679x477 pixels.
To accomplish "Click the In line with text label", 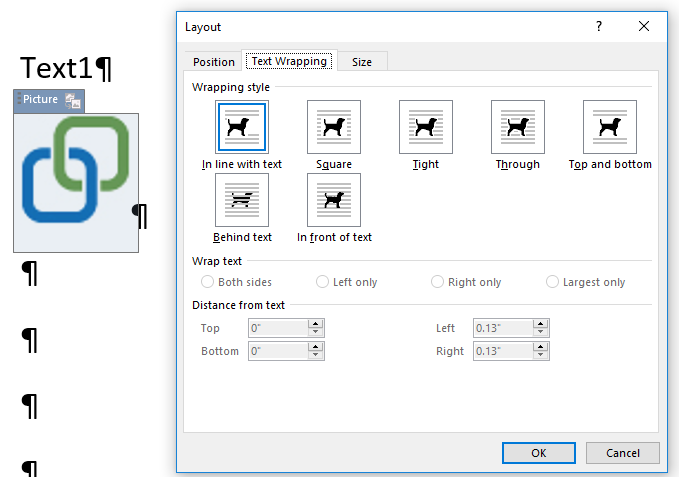I will pos(242,164).
